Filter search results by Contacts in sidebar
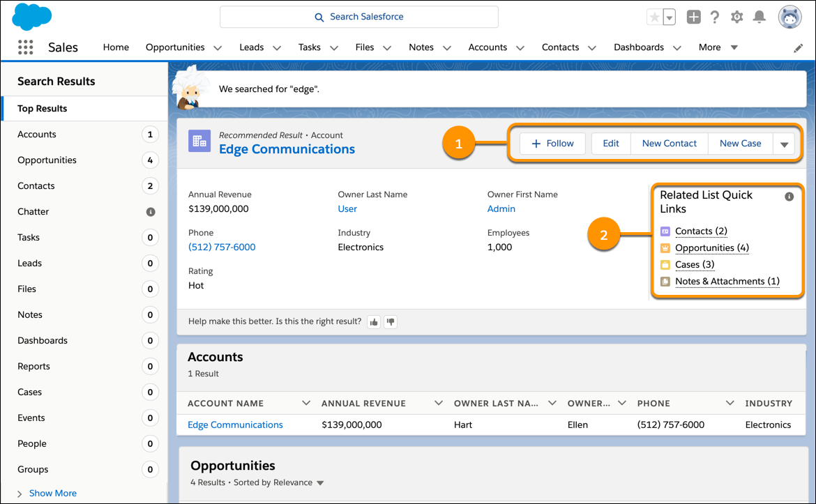 coord(85,186)
